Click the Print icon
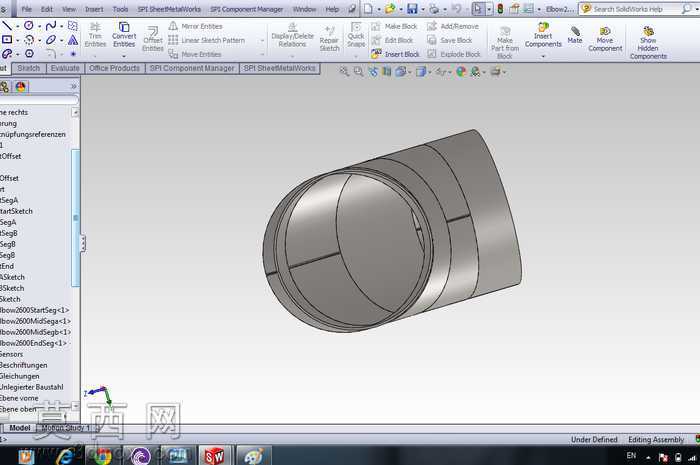This screenshot has height=465, width=700. click(434, 8)
